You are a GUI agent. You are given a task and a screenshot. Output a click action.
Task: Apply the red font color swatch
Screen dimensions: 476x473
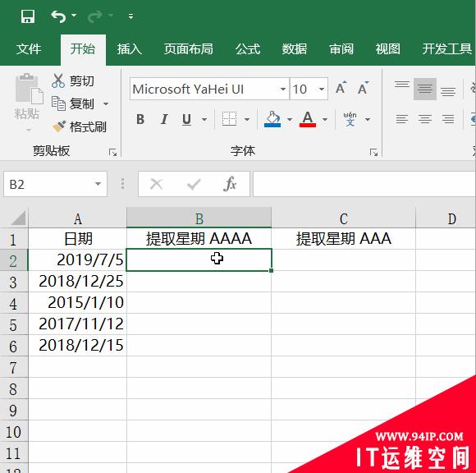[x=308, y=119]
